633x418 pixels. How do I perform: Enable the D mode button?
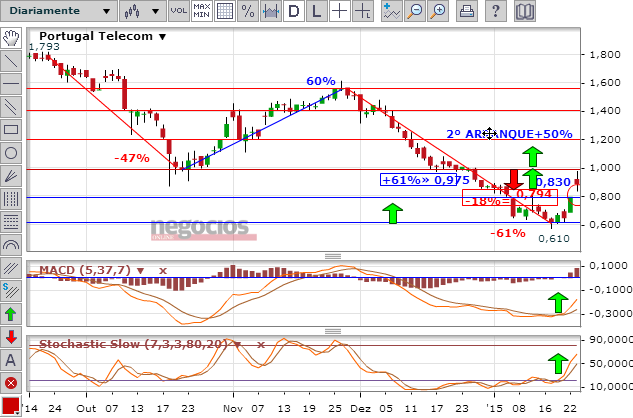pyautogui.click(x=294, y=11)
